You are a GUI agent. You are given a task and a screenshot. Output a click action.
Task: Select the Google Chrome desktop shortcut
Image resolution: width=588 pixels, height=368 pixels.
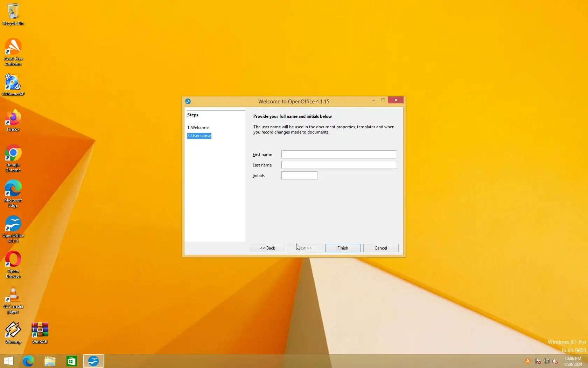tap(13, 158)
